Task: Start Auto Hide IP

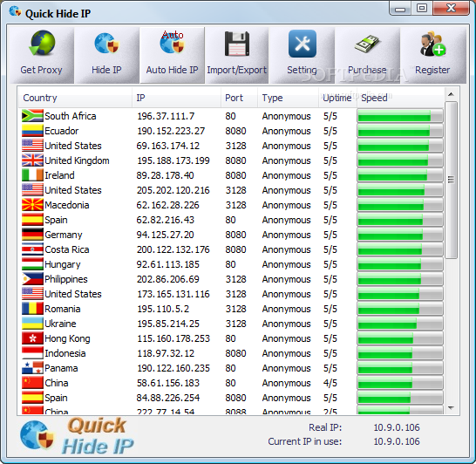Action: [x=172, y=55]
